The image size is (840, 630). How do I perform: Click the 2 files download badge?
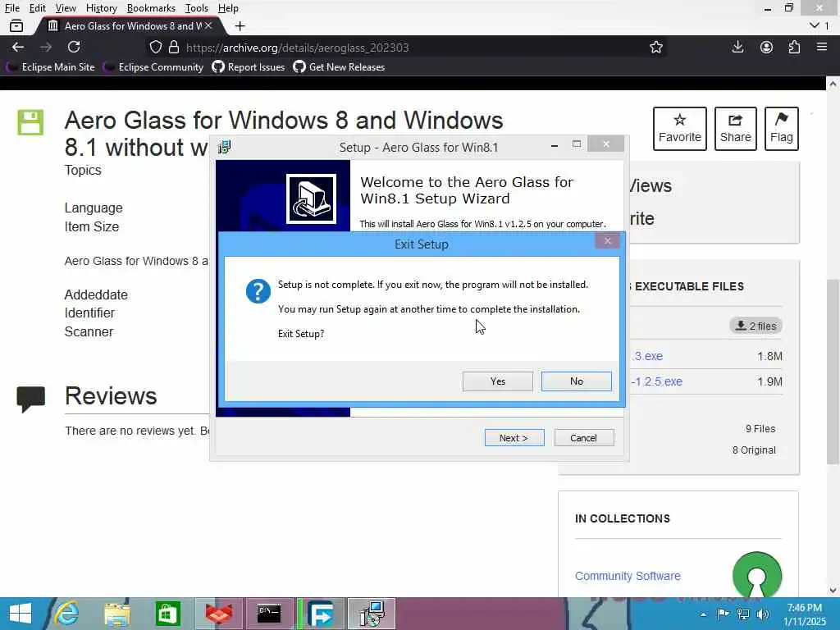(x=756, y=326)
